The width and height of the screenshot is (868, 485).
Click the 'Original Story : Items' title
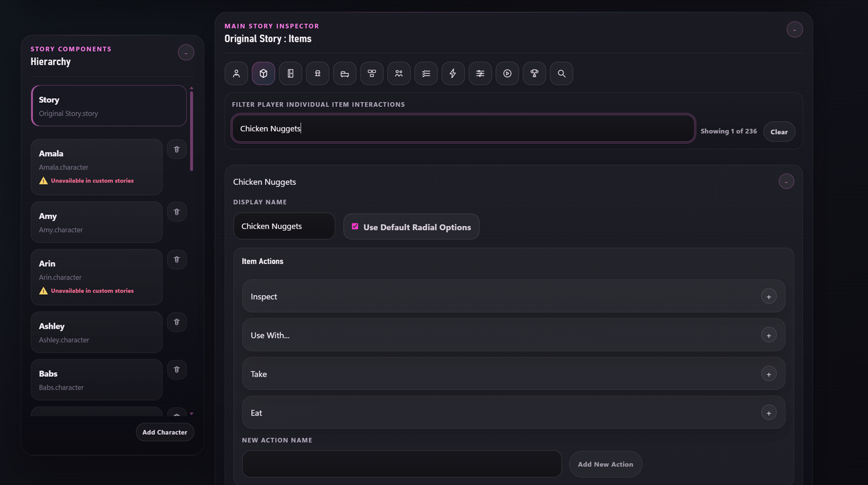268,39
